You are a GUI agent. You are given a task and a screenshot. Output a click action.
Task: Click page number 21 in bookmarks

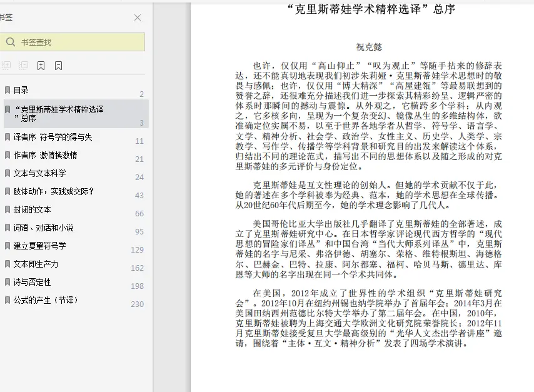(139, 159)
